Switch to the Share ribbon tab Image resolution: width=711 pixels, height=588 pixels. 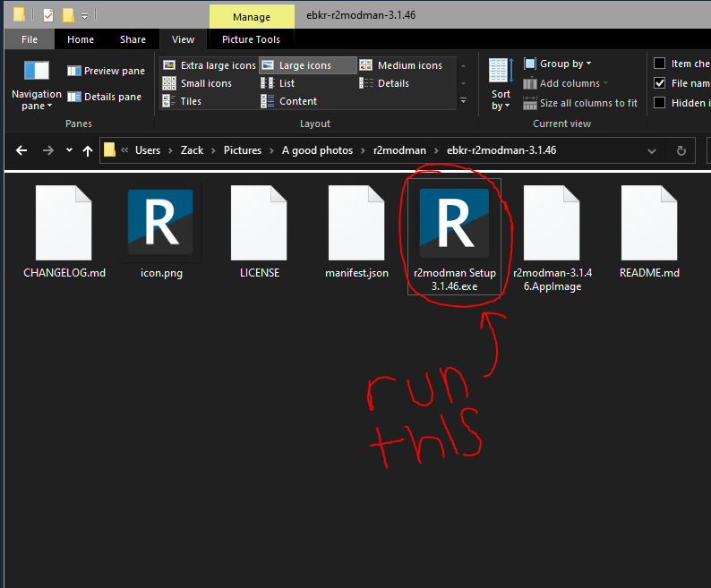coord(133,39)
